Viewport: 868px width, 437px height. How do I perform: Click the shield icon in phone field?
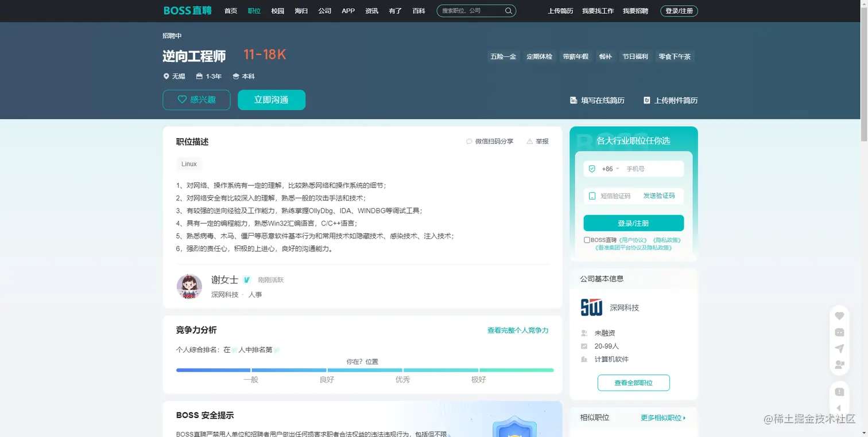coord(592,169)
